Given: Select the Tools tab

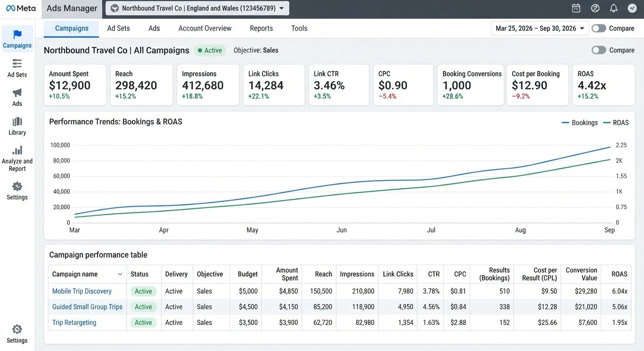Looking at the screenshot, I should (x=299, y=28).
